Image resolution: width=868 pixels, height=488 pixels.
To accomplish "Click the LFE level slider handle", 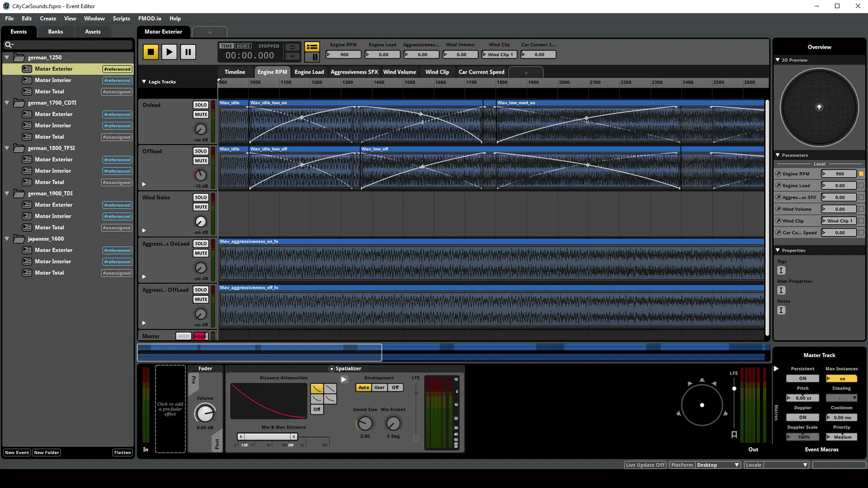I will 734,389.
